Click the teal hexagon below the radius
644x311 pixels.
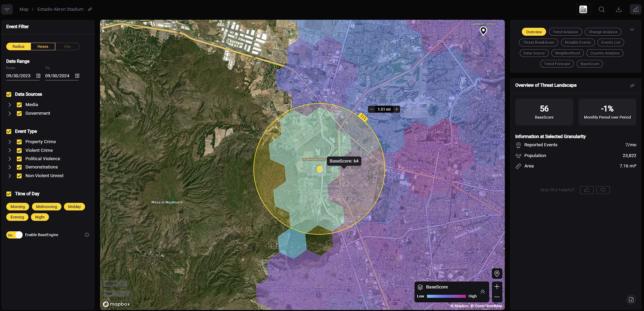pyautogui.click(x=292, y=243)
